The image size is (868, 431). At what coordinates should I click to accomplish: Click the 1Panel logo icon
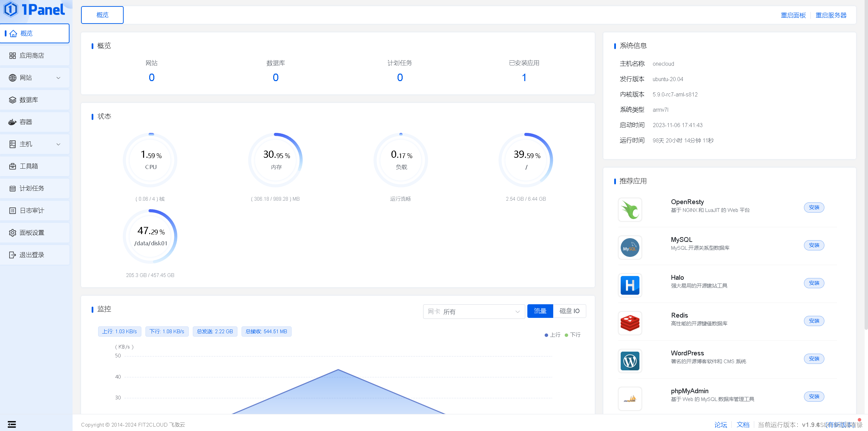[x=11, y=9]
